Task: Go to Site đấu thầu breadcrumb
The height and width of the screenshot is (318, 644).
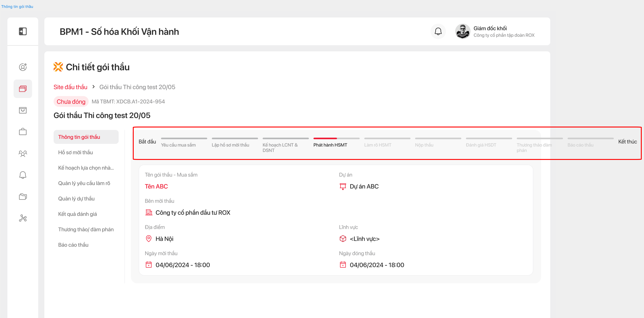Action: (x=70, y=87)
